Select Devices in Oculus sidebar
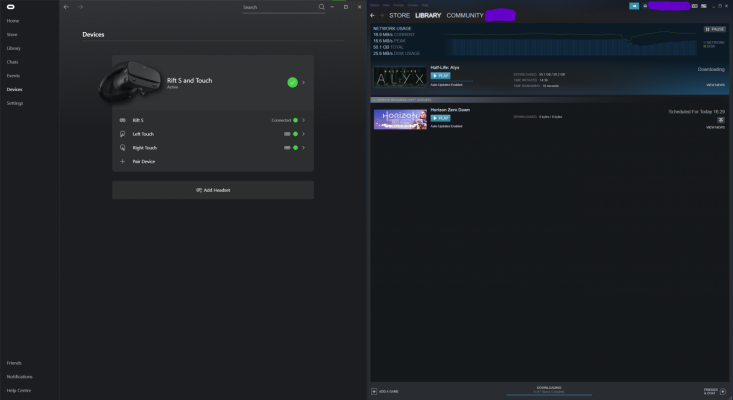Viewport: 733px width, 400px height. point(14,89)
